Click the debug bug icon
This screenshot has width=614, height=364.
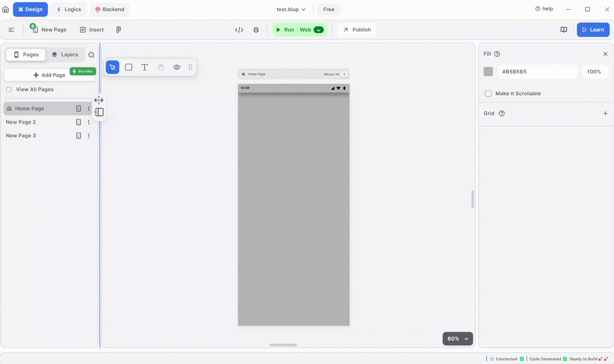coord(256,30)
